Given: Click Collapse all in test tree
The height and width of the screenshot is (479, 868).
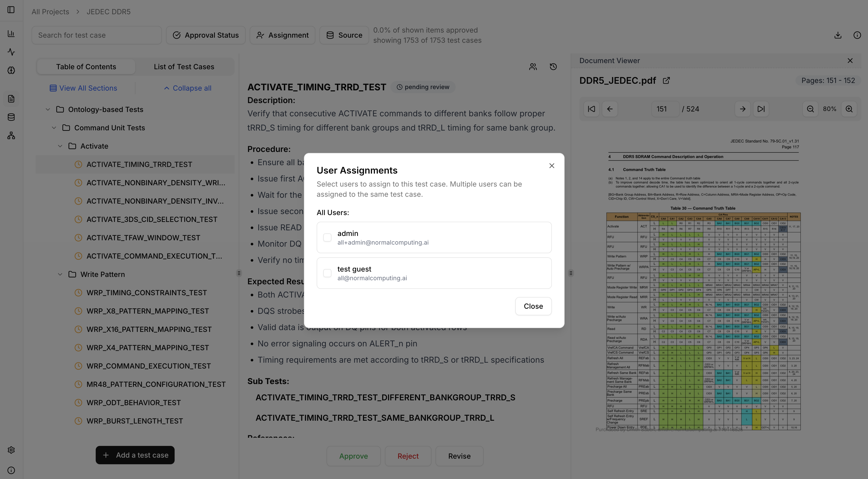Looking at the screenshot, I should [x=188, y=88].
